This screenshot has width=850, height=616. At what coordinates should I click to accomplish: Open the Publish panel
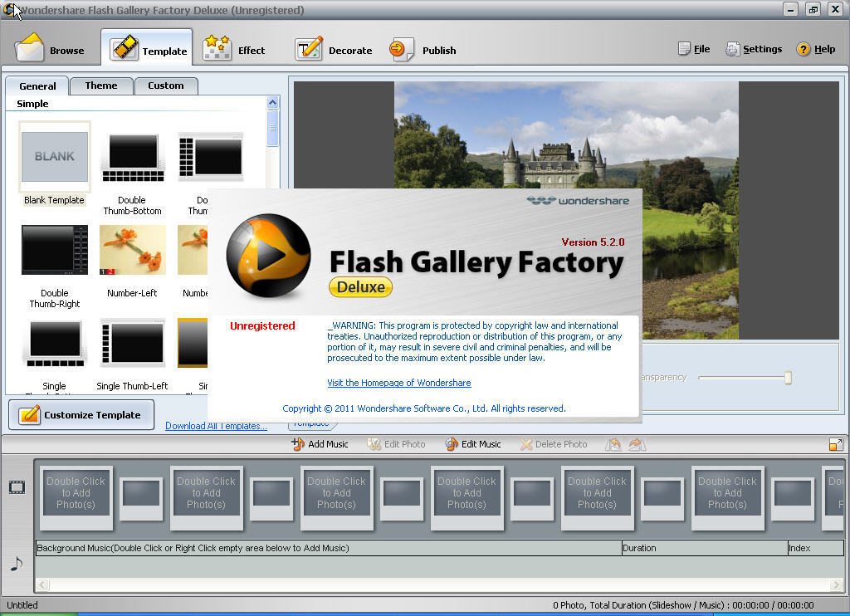click(423, 48)
